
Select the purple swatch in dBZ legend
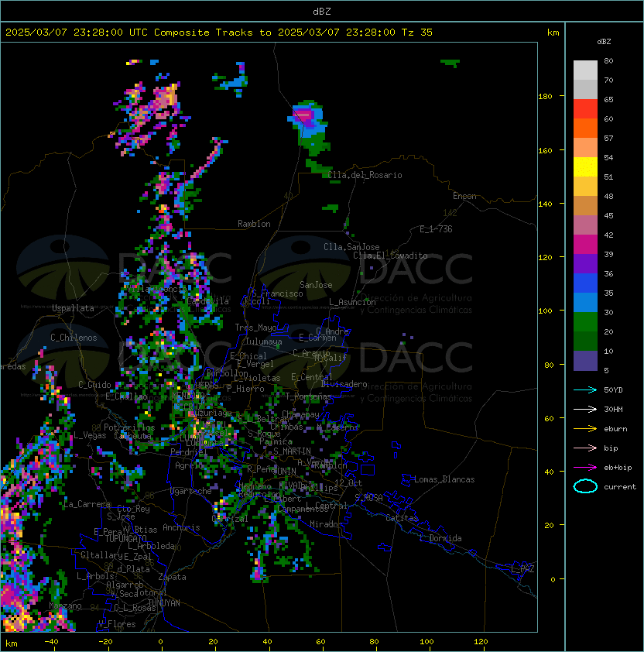pos(585,263)
